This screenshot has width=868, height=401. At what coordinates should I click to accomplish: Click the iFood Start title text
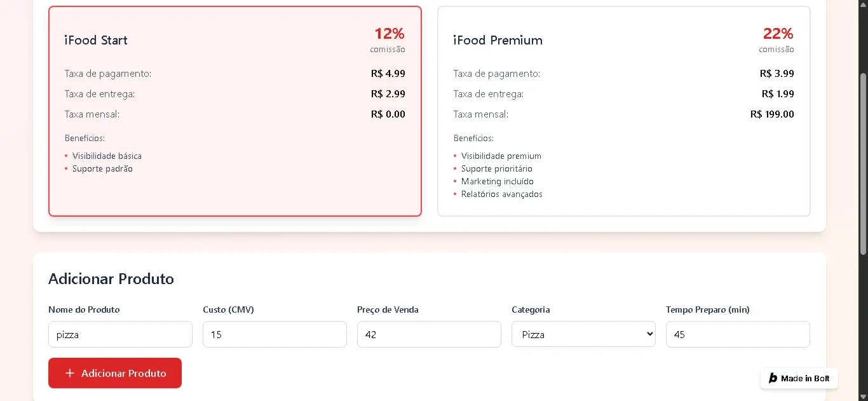[96, 40]
